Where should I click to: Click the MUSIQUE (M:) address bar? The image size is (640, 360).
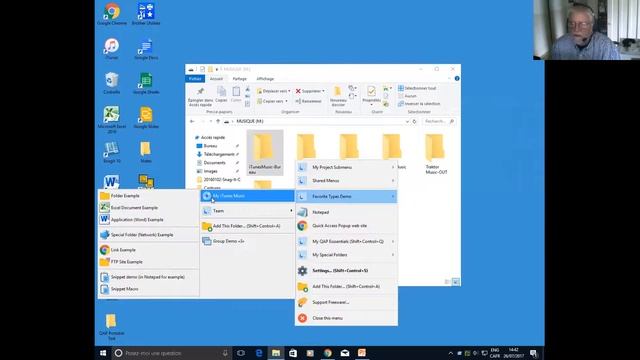(316, 122)
